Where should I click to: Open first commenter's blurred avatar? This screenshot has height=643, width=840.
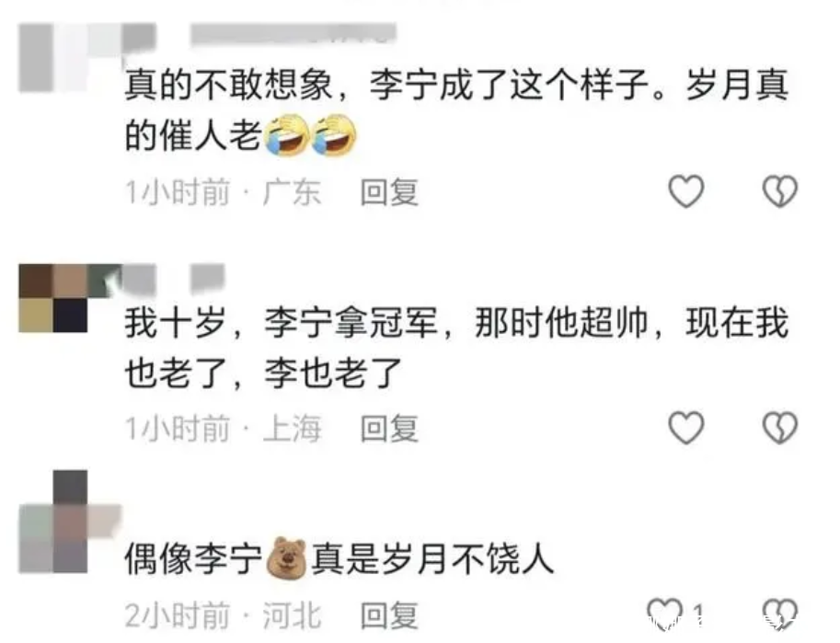[70, 58]
